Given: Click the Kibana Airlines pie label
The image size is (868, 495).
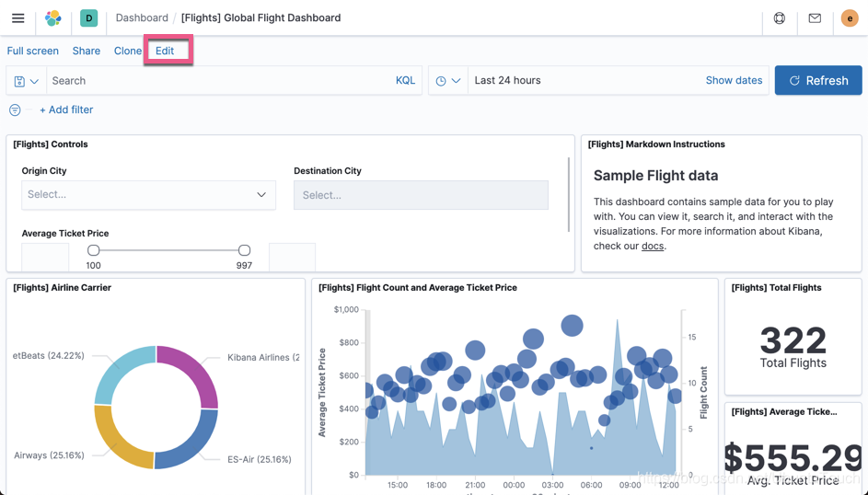Looking at the screenshot, I should coord(263,357).
